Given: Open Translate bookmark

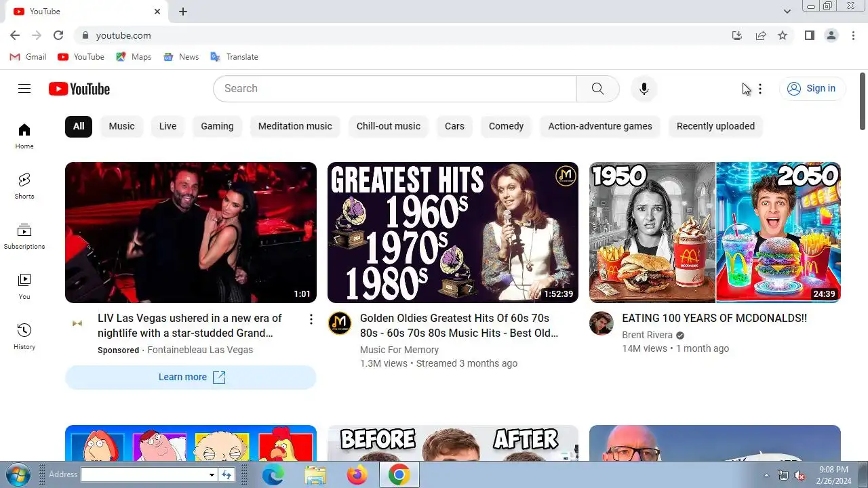Looking at the screenshot, I should 234,57.
